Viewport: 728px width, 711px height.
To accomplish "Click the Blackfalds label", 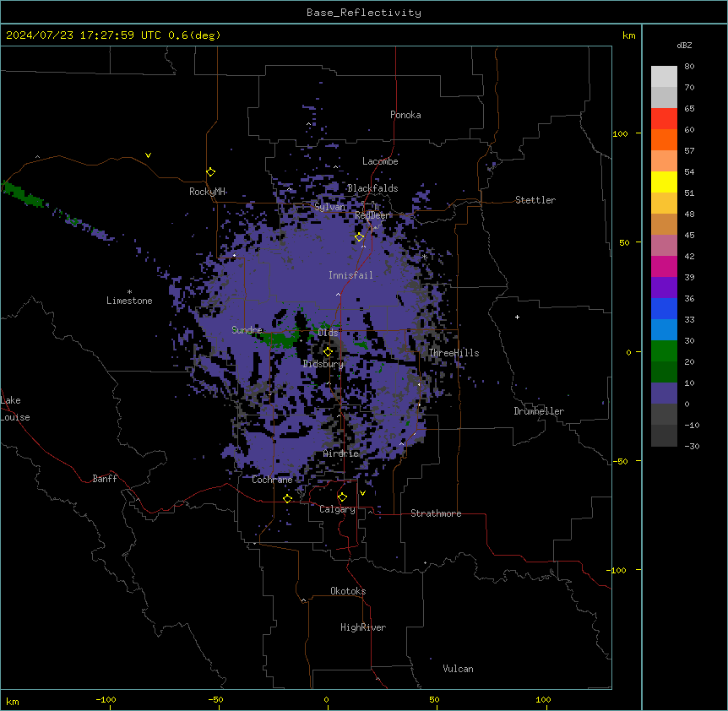I will (372, 188).
